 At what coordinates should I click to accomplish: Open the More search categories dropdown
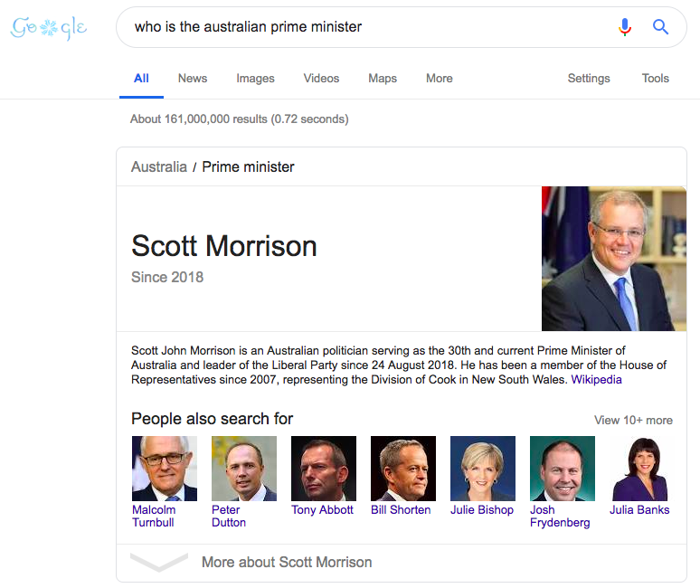(439, 79)
